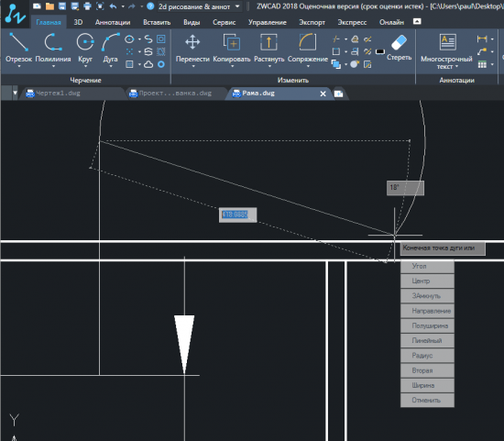Switch to the Главная ribbon tab

pos(49,22)
